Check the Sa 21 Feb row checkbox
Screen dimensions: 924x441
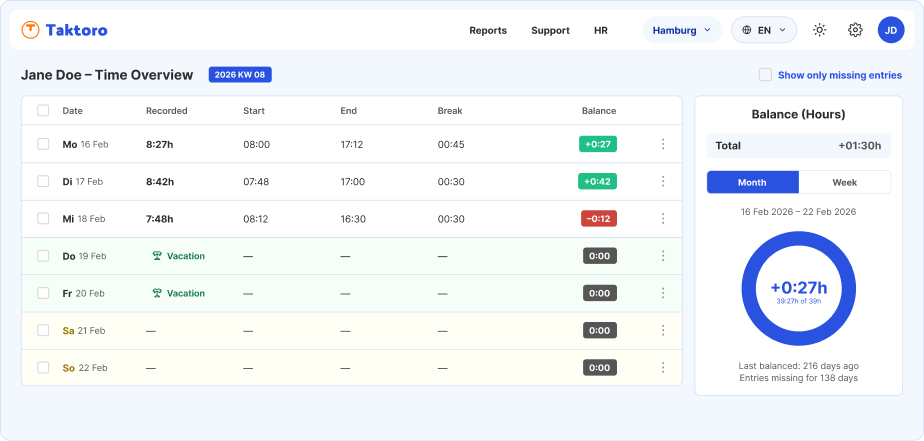(43, 330)
